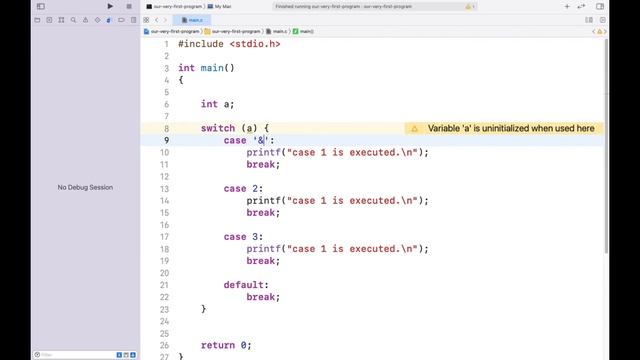Click 'default:' label on line 21

tap(246, 285)
